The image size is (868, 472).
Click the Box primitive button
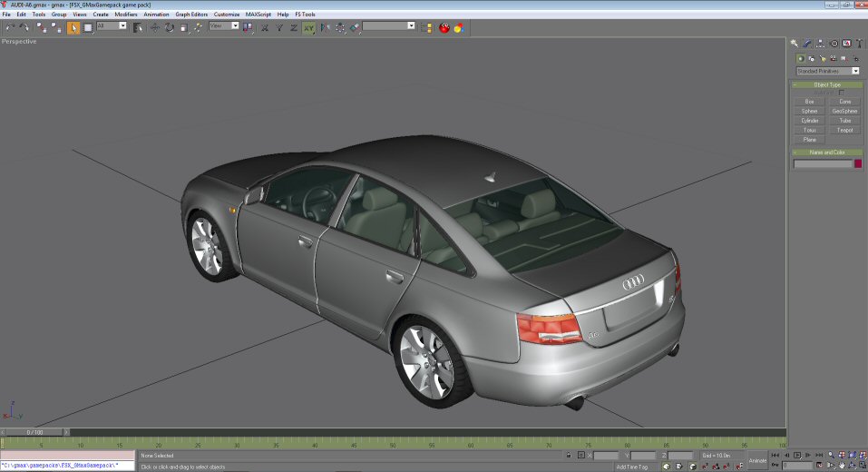(809, 102)
